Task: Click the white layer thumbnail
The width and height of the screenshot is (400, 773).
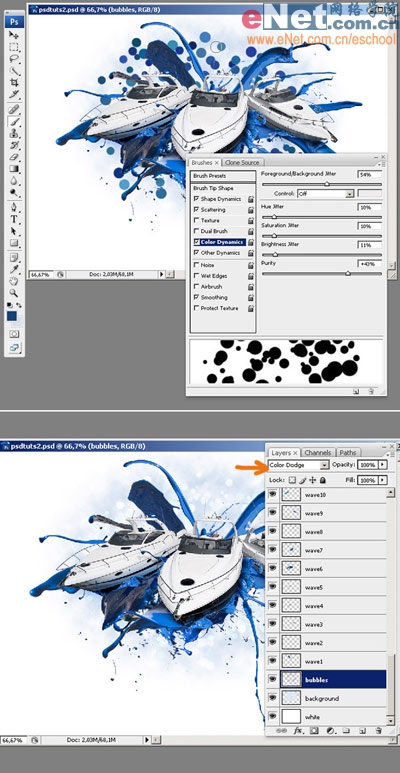Action: (291, 716)
